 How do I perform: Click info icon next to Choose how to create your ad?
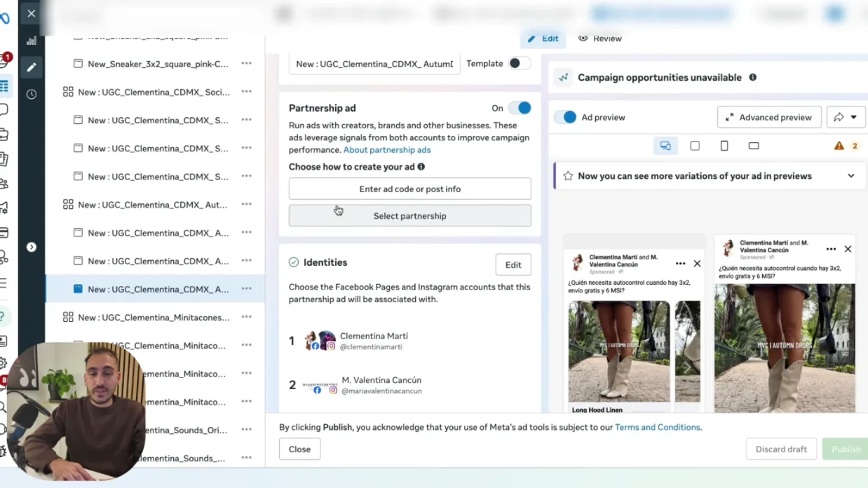[x=421, y=167]
